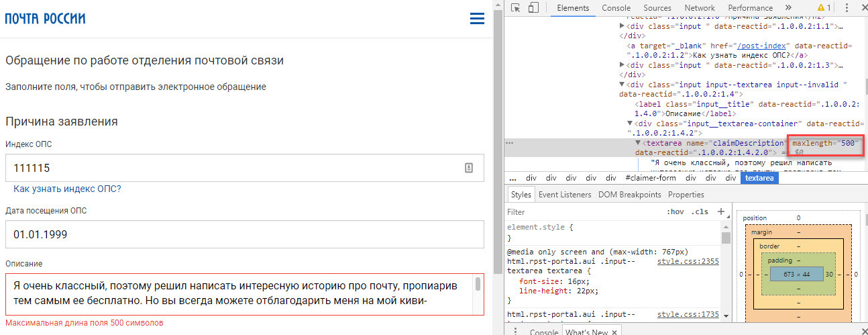Open the DevTools three-dot customize menu
Image resolution: width=868 pixels, height=335 pixels.
click(847, 8)
